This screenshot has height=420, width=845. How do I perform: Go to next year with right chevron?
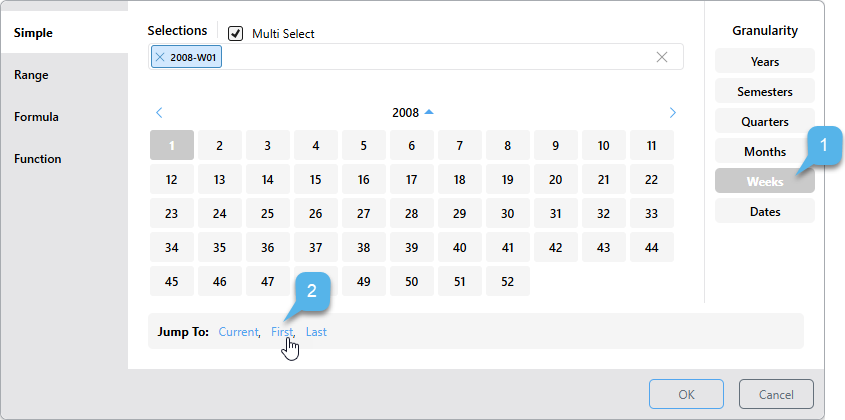point(673,113)
